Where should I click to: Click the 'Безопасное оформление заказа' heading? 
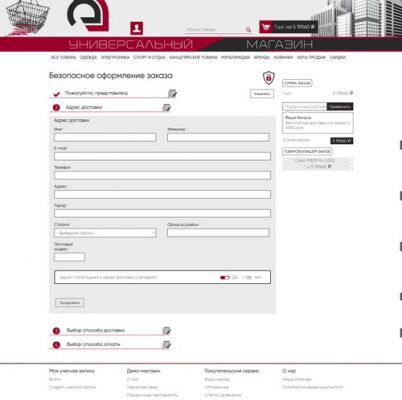pos(111,76)
